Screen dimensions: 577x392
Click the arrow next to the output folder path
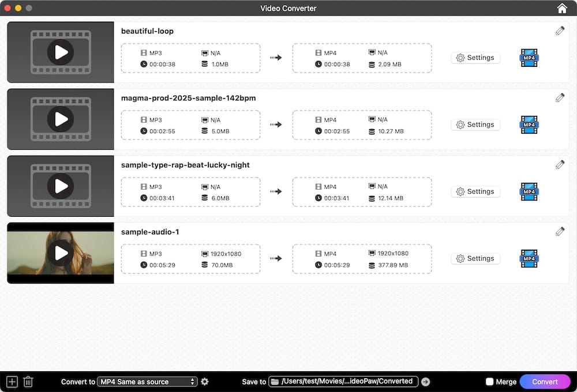click(425, 381)
